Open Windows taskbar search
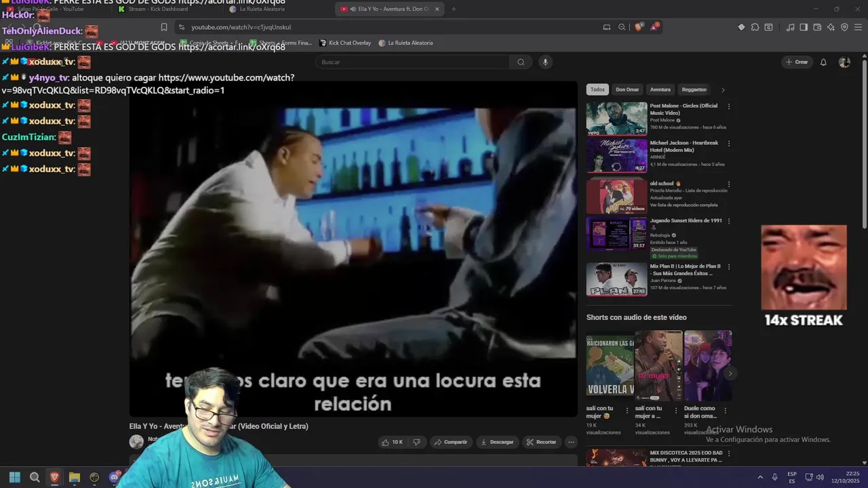The image size is (868, 488). (x=35, y=477)
